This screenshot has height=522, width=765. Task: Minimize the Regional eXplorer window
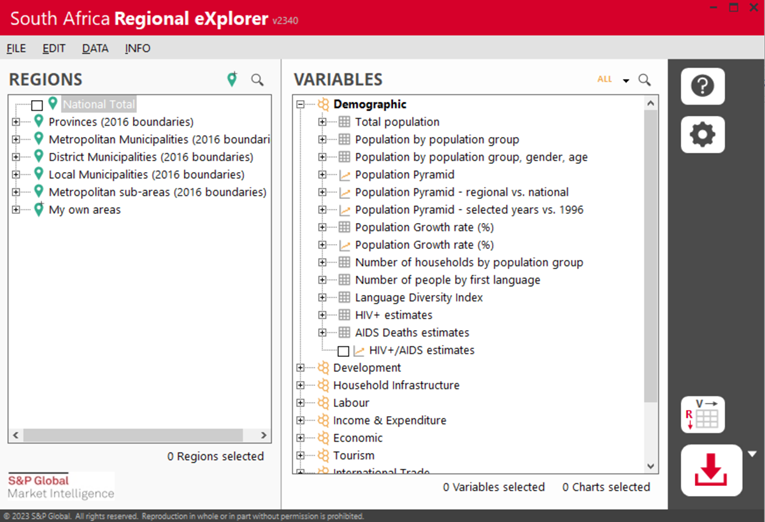pyautogui.click(x=713, y=7)
